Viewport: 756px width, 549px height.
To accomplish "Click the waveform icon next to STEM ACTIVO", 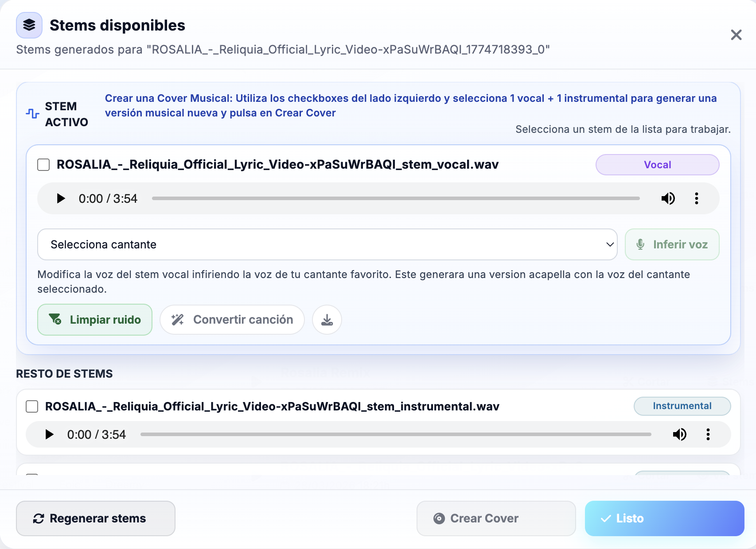I will tap(32, 114).
